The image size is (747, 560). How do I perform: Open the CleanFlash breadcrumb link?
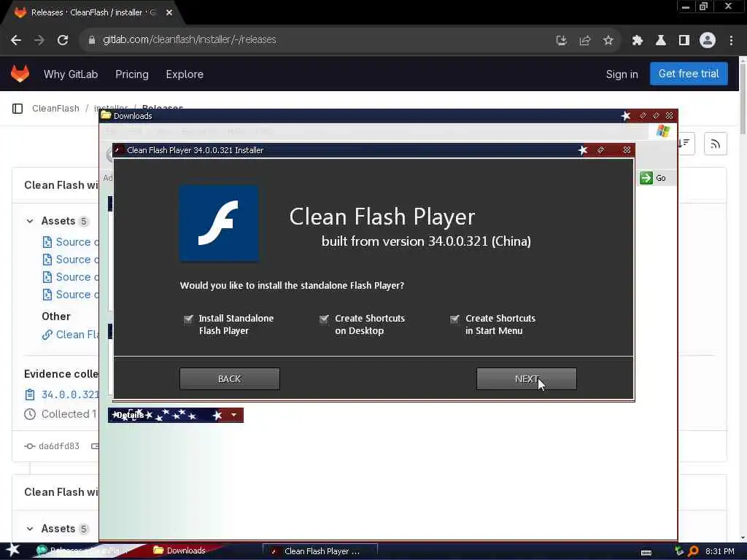[55, 109]
